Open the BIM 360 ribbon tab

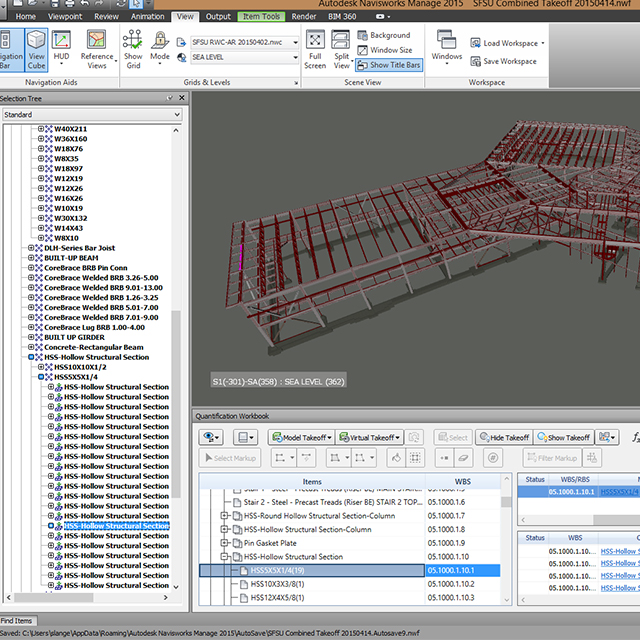[342, 17]
